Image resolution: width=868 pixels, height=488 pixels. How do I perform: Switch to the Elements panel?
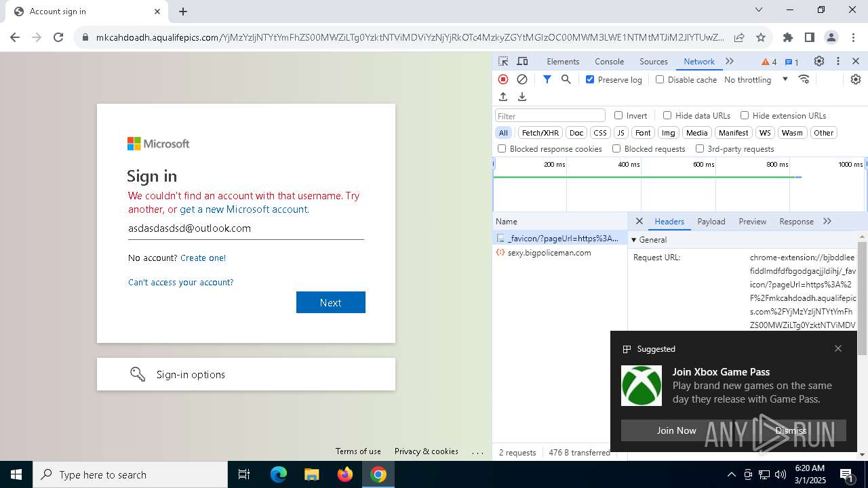(x=563, y=61)
